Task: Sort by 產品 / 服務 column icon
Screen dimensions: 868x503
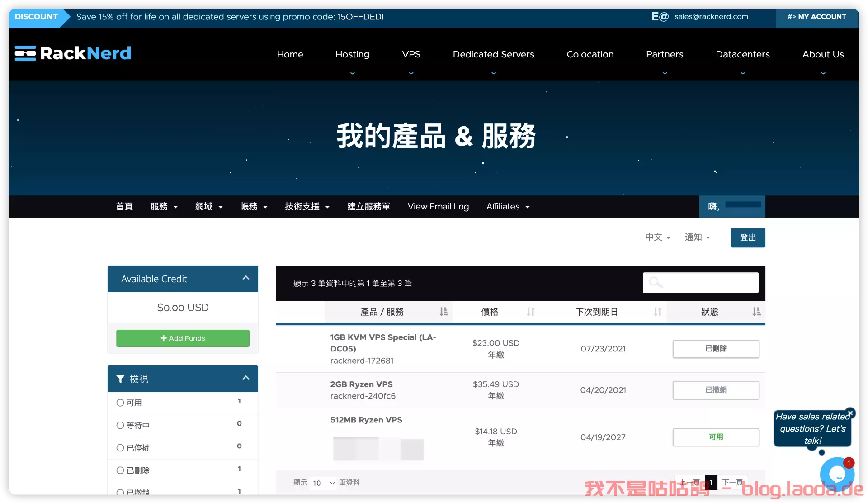Action: click(443, 312)
